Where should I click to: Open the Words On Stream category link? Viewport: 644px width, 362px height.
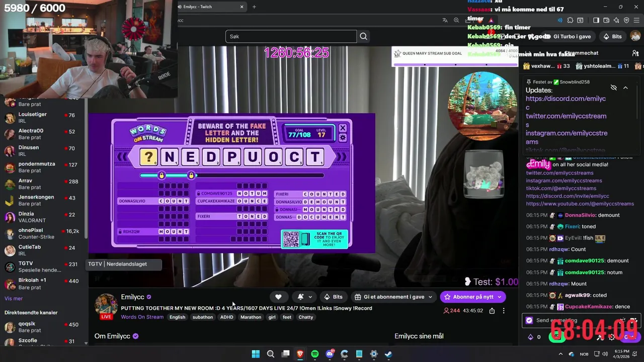[142, 317]
